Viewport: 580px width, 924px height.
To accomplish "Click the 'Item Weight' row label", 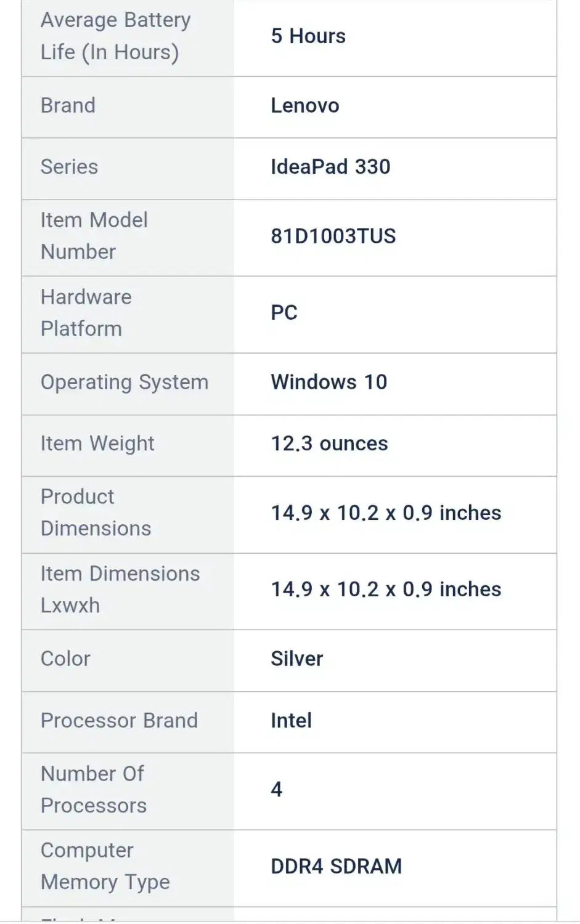I will 97,444.
